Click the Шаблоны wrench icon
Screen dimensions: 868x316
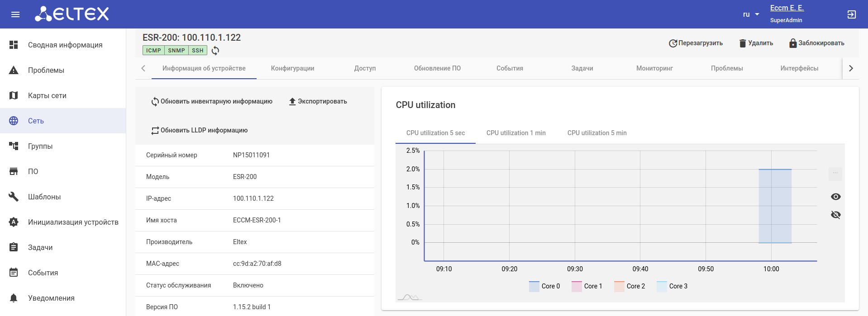(14, 197)
